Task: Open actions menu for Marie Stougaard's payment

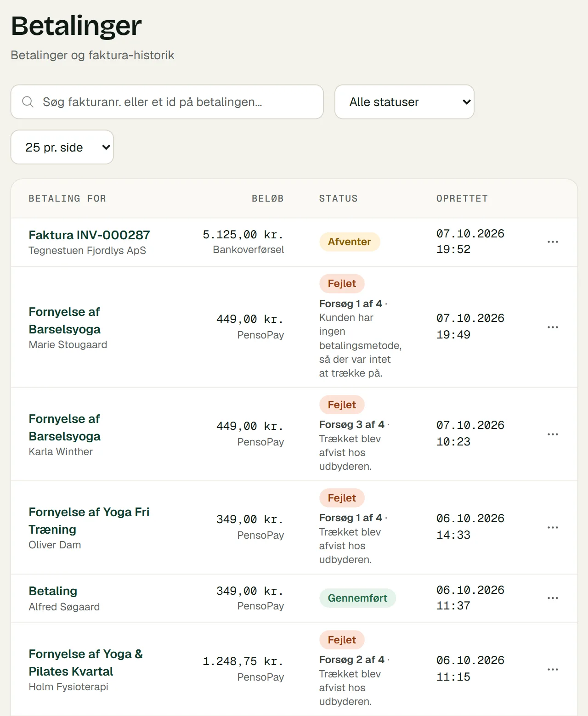Action: tap(553, 327)
